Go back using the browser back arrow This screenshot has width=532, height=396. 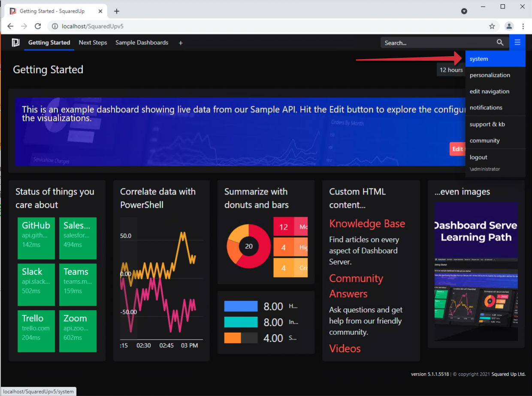[10, 26]
